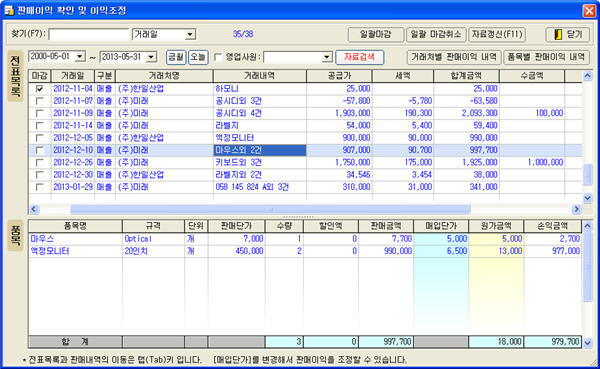Click the 979,700 total profit cell
Viewport: 600px width, 369px height.
[553, 341]
